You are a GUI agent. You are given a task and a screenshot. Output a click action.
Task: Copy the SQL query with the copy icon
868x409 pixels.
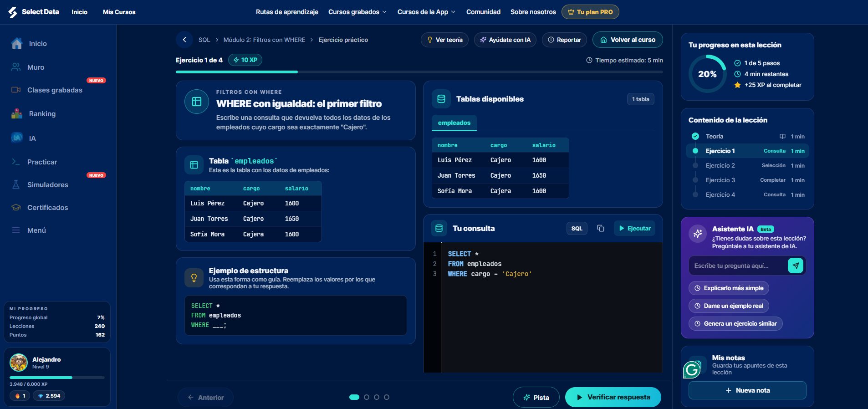coord(601,228)
